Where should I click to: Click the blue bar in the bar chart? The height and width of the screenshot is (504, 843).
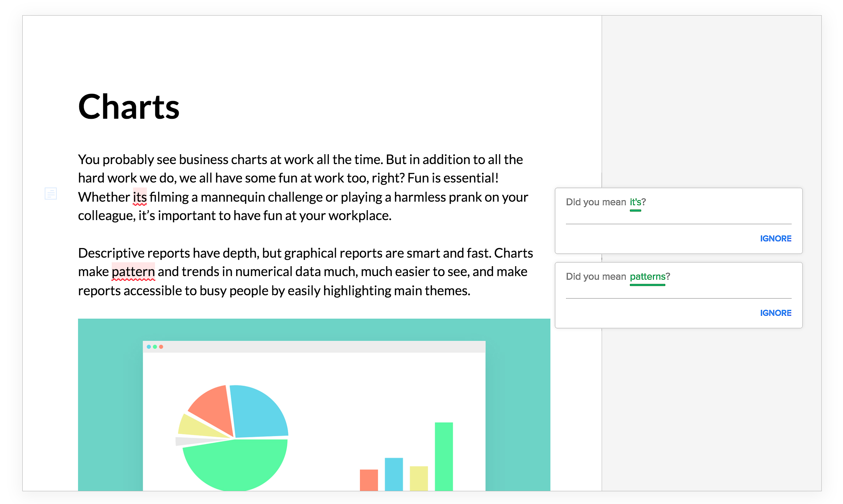(x=394, y=474)
